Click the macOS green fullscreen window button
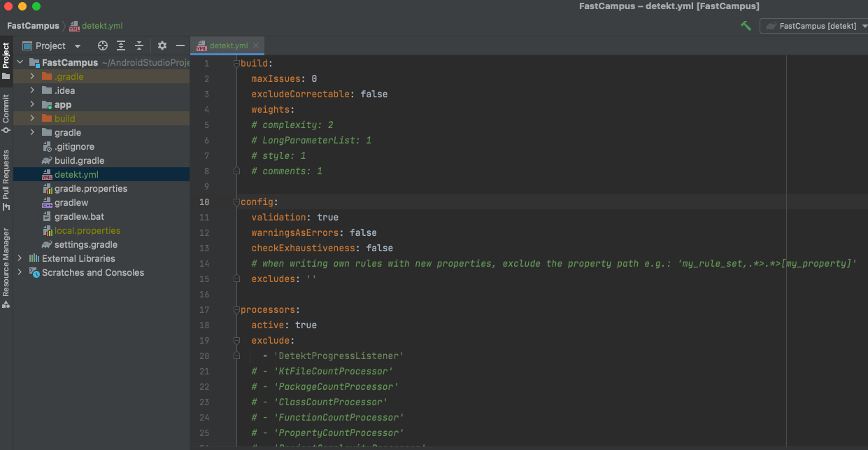868x450 pixels. coord(36,6)
